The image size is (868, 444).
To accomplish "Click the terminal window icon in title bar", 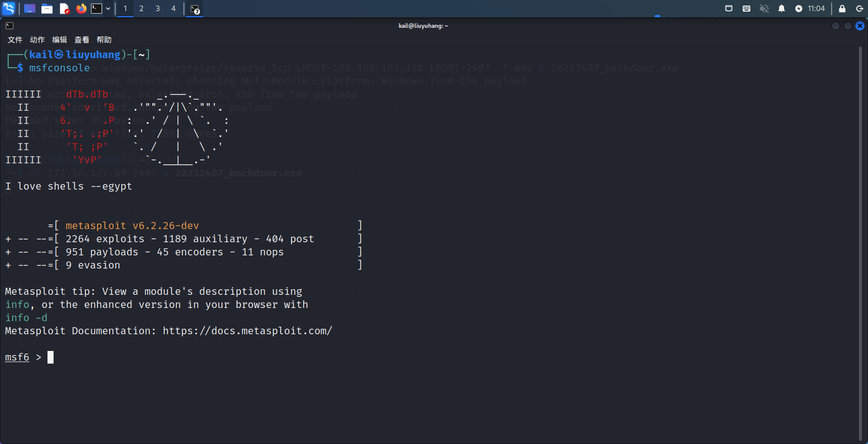I will 10,26.
